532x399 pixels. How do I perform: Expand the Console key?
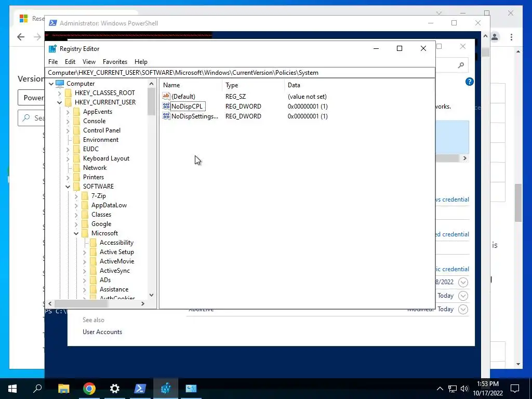click(x=68, y=121)
